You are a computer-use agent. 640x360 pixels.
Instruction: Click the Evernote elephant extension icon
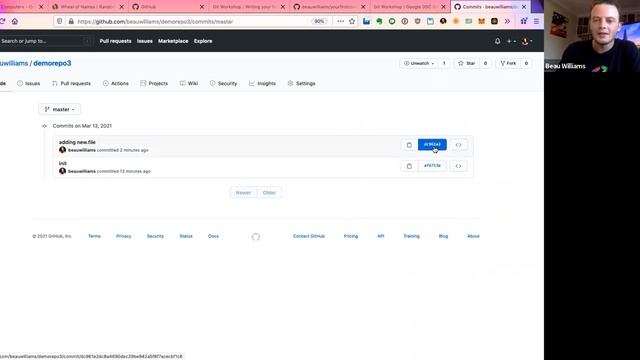coord(379,21)
